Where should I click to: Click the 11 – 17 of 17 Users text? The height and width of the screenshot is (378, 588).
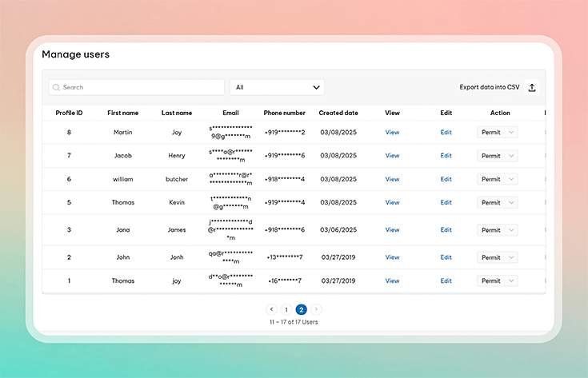294,322
